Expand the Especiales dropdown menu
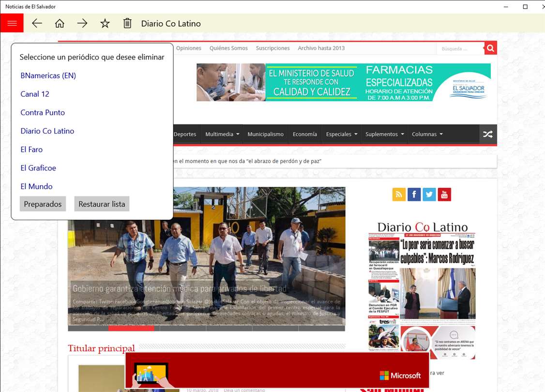The width and height of the screenshot is (545, 392). click(x=341, y=134)
